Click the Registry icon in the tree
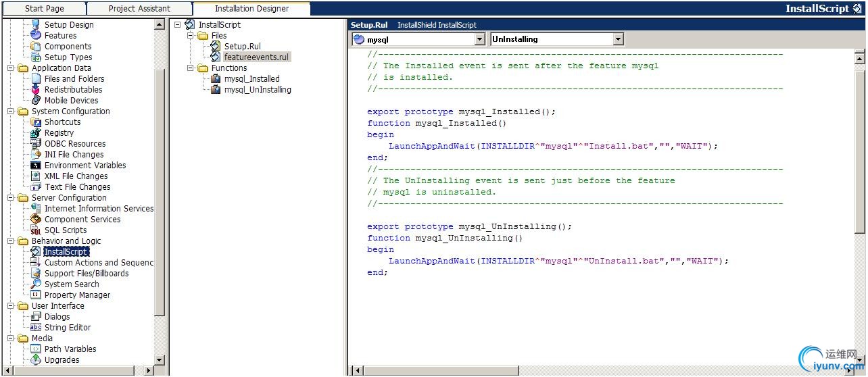 [36, 133]
